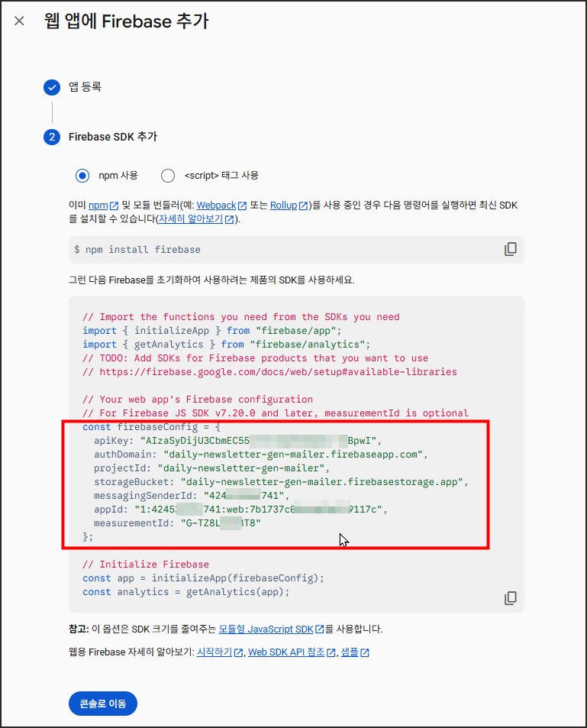Click the step 2 number circle
This screenshot has width=587, height=728.
52,137
